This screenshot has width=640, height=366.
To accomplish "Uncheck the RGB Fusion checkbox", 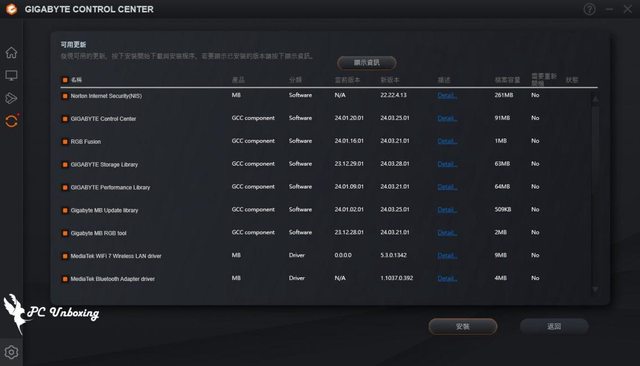I will [64, 142].
